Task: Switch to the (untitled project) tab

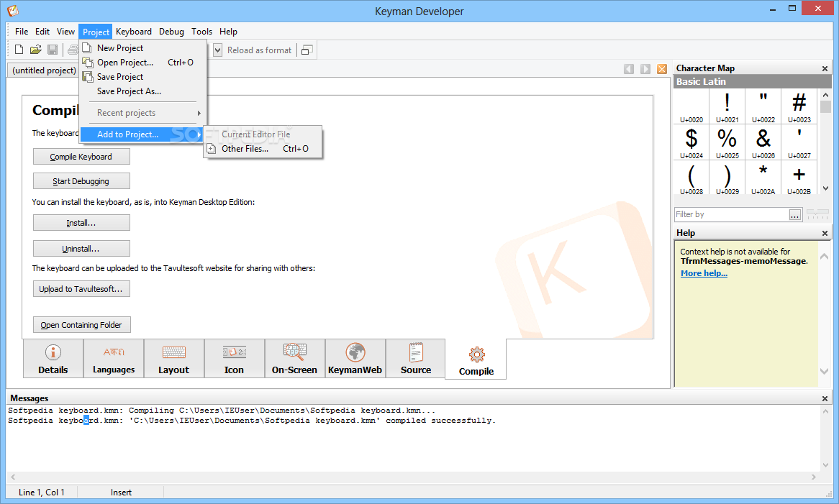Action: pyautogui.click(x=44, y=70)
